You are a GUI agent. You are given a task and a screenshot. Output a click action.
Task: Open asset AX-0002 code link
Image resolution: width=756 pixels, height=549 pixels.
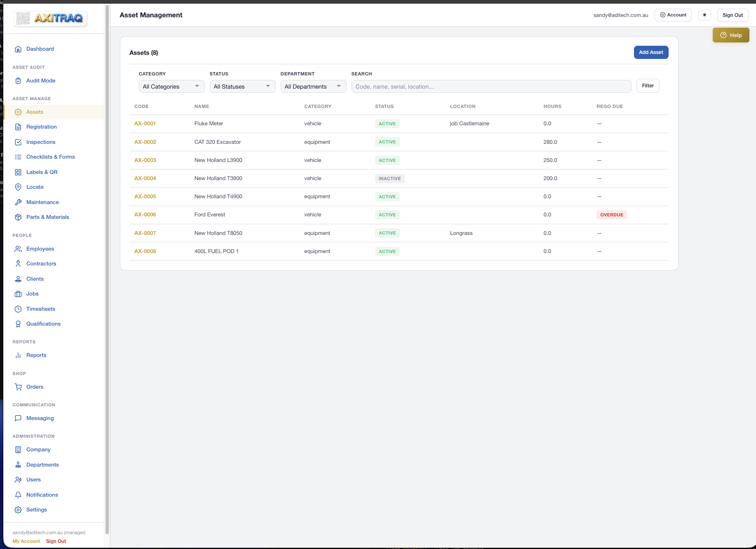[145, 142]
